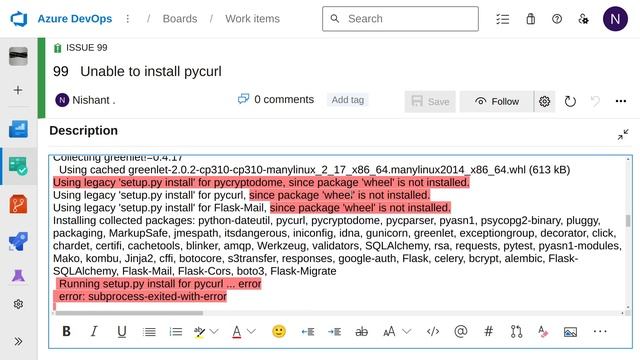Open User settings icon in header

coord(583,19)
